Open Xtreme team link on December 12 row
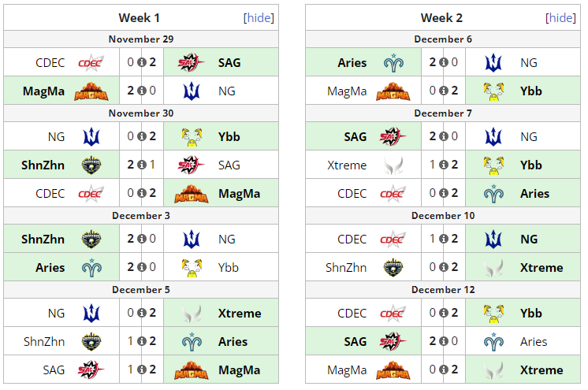588x390 pixels. [541, 370]
